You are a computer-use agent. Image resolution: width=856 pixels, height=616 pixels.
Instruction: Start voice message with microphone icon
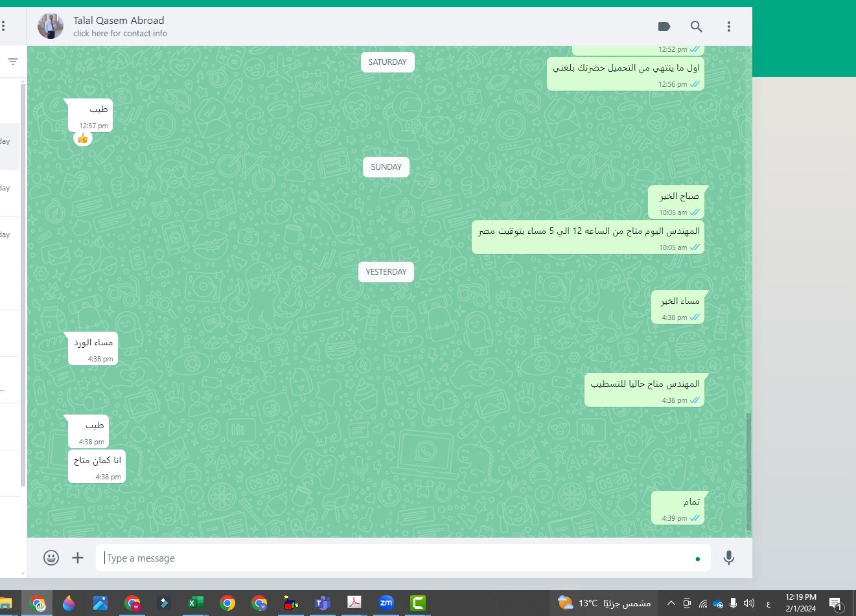click(729, 558)
